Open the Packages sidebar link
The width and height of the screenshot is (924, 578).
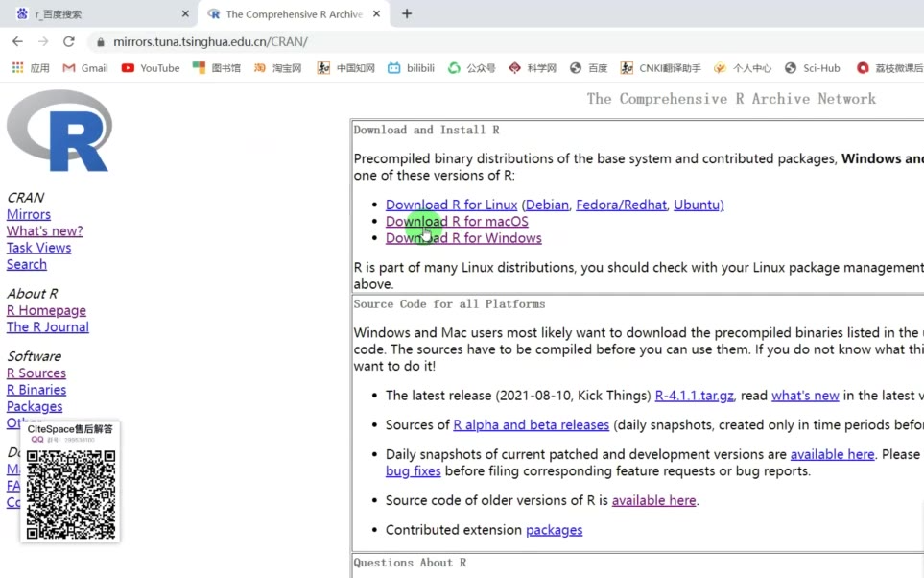tap(35, 406)
